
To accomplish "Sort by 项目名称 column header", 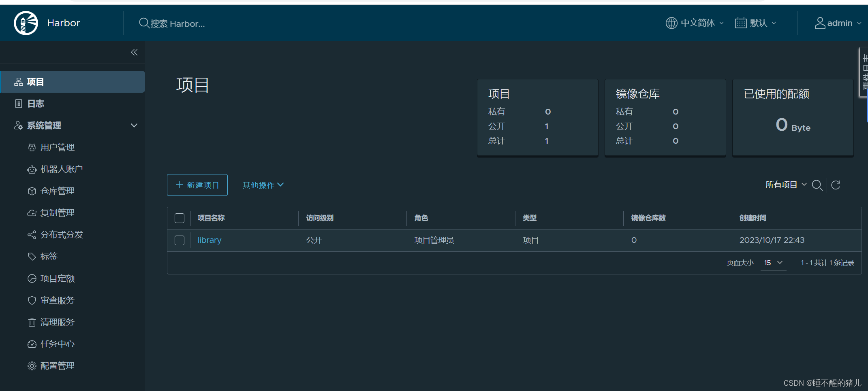I will pyautogui.click(x=211, y=218).
